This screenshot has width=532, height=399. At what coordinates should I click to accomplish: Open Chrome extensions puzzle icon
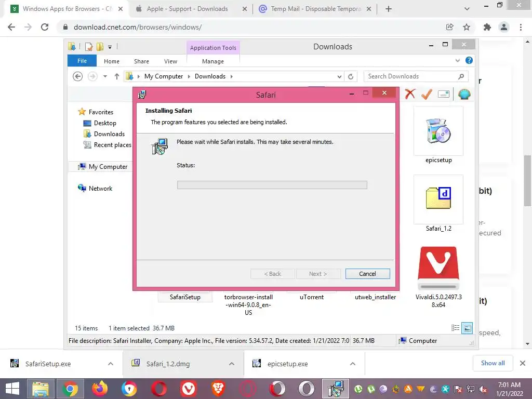click(x=487, y=27)
